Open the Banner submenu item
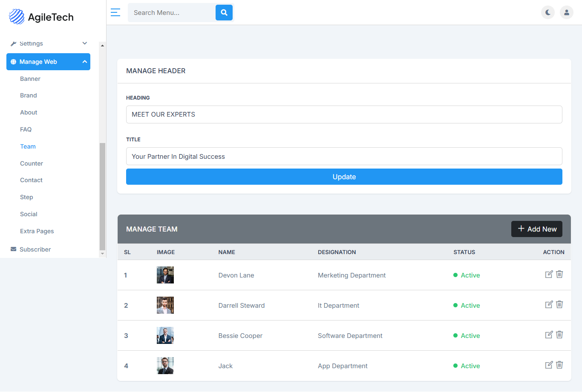Screen dimensions: 582x392 pyautogui.click(x=30, y=79)
